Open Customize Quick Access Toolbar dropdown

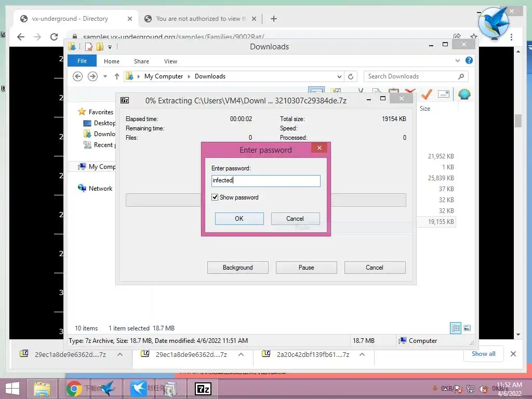pyautogui.click(x=110, y=47)
